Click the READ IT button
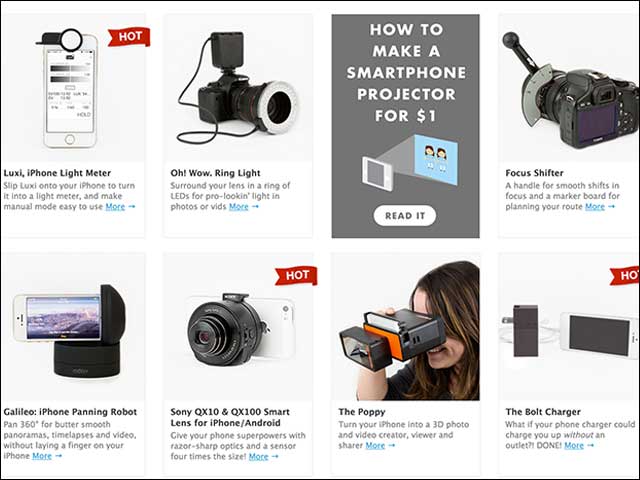640x480 pixels. (405, 216)
